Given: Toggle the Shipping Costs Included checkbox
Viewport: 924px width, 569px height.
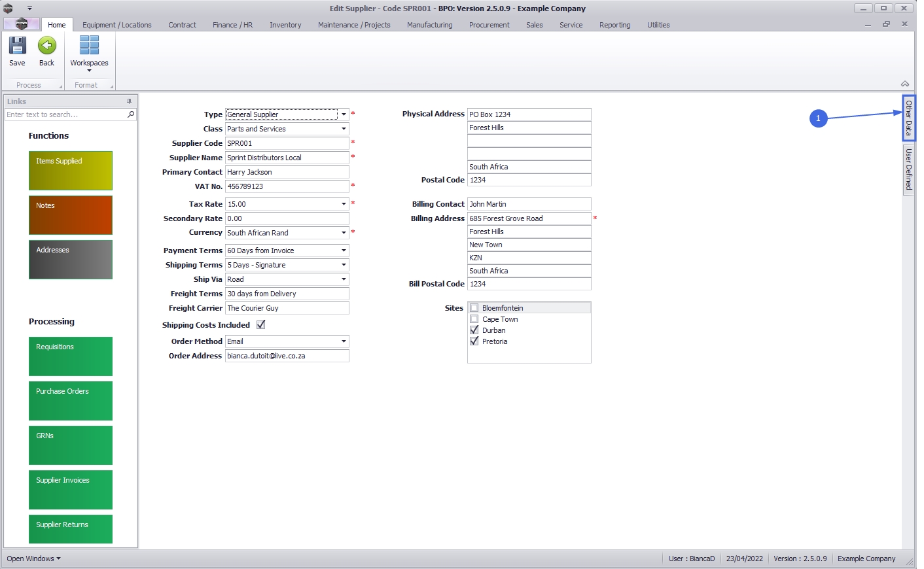Looking at the screenshot, I should click(260, 325).
